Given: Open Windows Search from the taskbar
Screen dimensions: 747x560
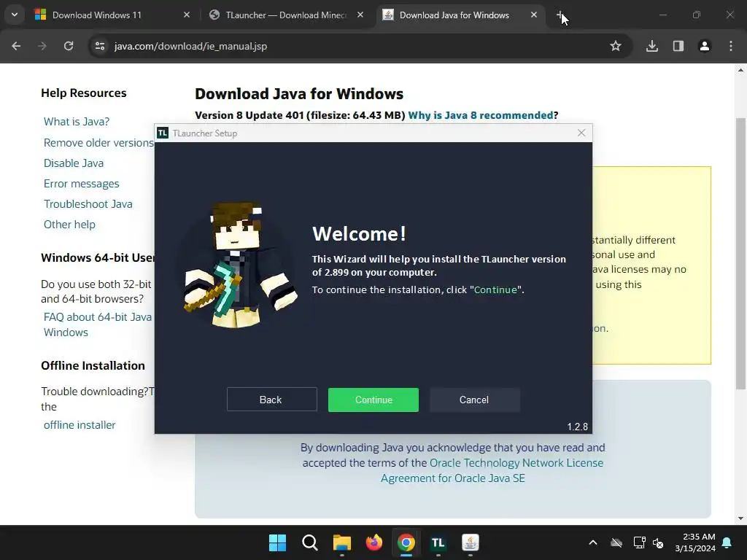Looking at the screenshot, I should click(309, 542).
